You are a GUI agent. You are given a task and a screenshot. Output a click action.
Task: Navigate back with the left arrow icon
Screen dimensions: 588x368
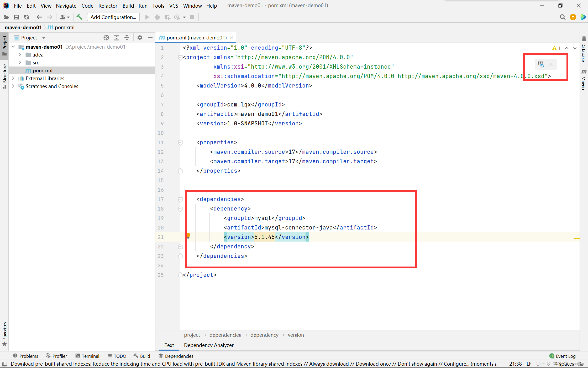click(39, 17)
